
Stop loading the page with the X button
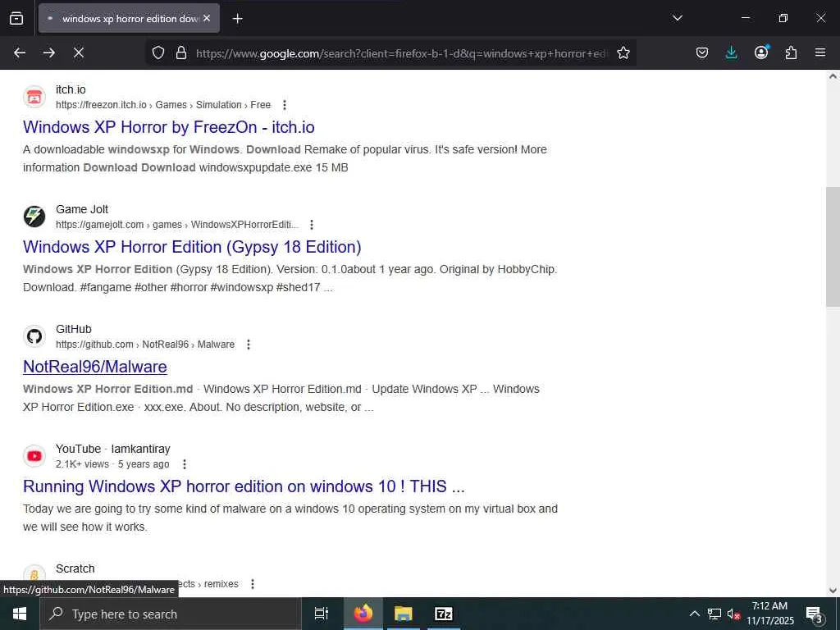pyautogui.click(x=79, y=52)
